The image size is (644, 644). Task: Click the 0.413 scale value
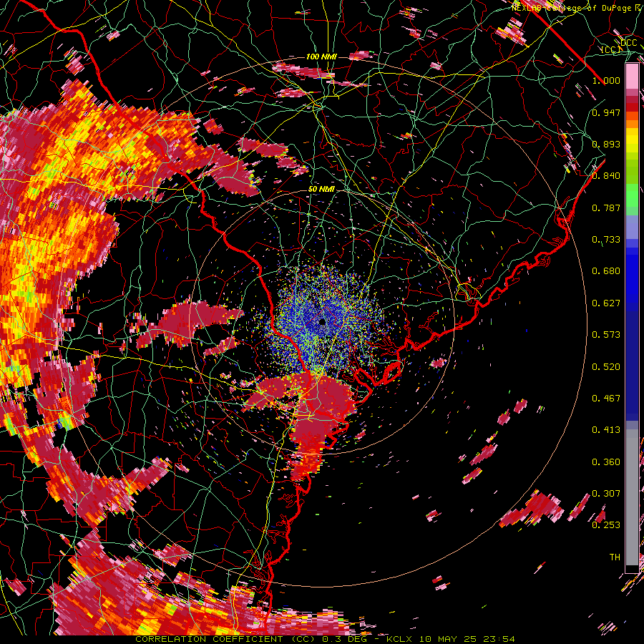pos(606,430)
